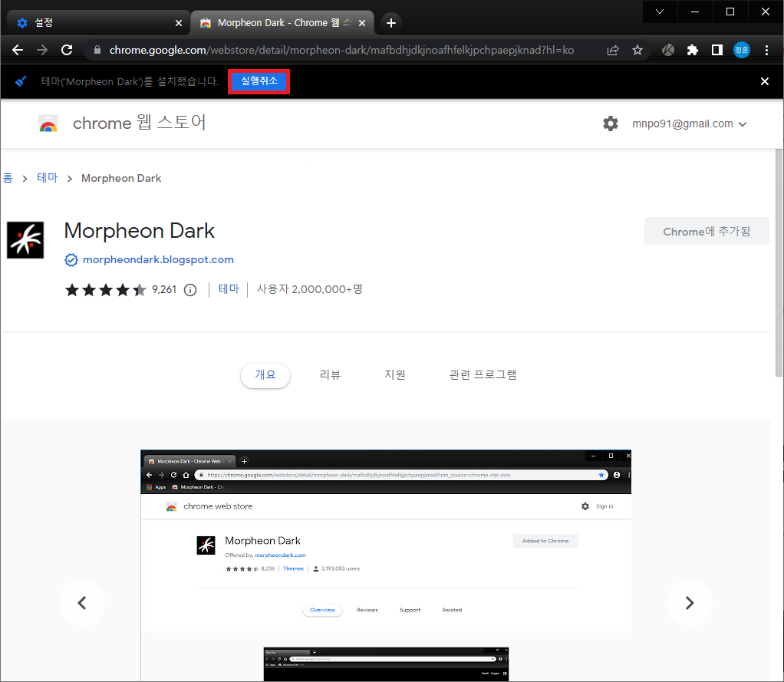Click the 사용자 2,000,000+명 user count
Viewport: 784px width, 682px height.
tap(309, 289)
